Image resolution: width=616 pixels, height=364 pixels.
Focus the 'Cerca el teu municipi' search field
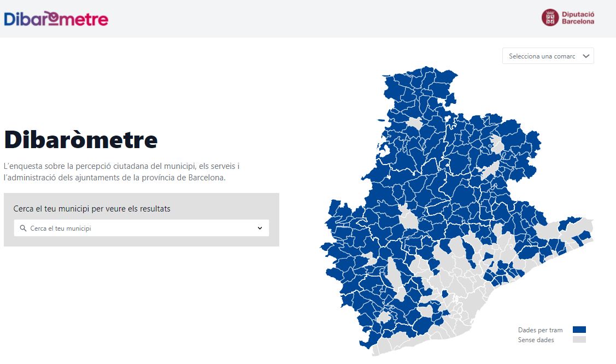(137, 228)
